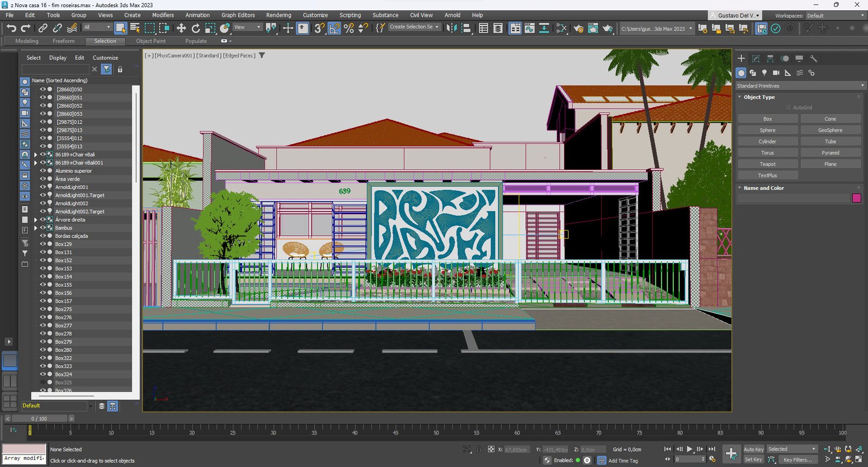Click the time slider 0 / 100 handle
Viewport: 868px width, 467px height.
(39, 419)
